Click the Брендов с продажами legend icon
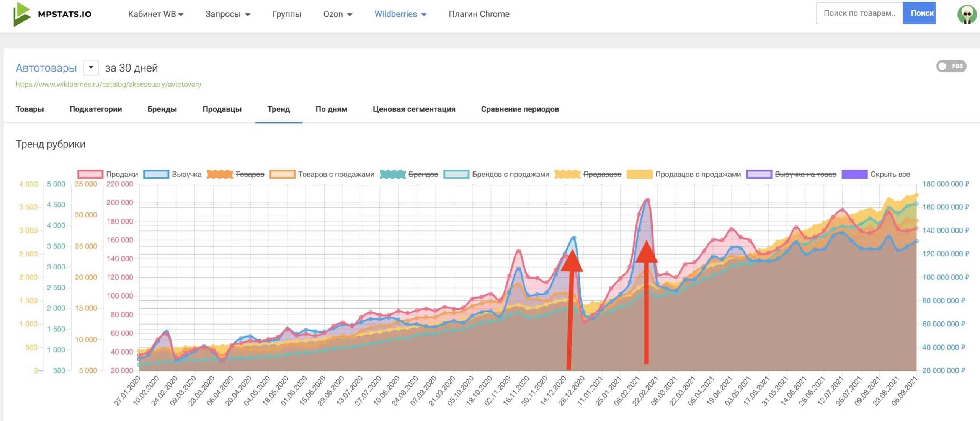Screen dimensions: 980x421 [x=456, y=174]
